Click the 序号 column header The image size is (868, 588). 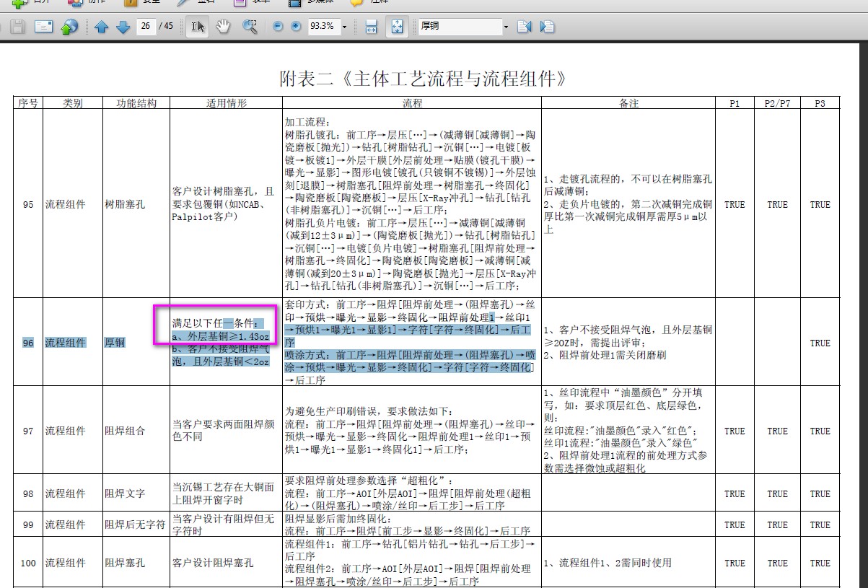pos(27,103)
